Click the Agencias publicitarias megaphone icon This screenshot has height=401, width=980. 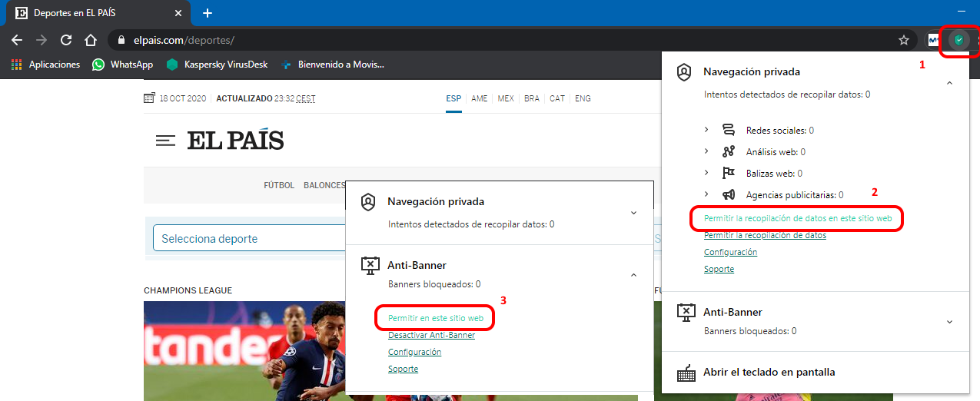pyautogui.click(x=728, y=195)
